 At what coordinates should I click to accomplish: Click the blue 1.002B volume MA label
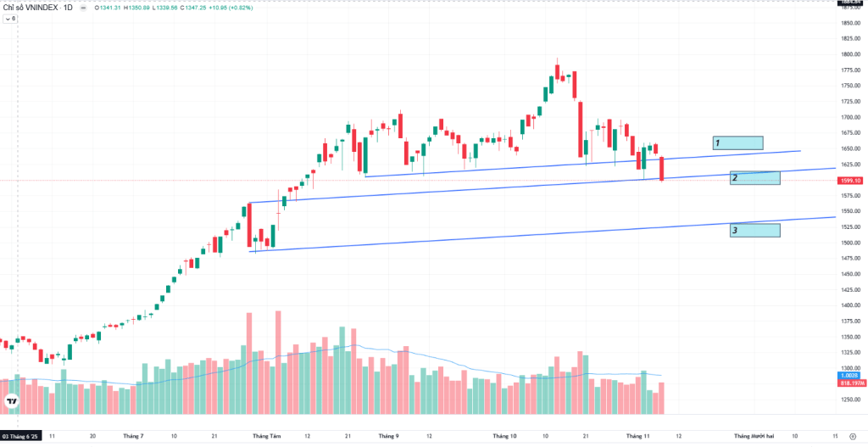(x=849, y=375)
